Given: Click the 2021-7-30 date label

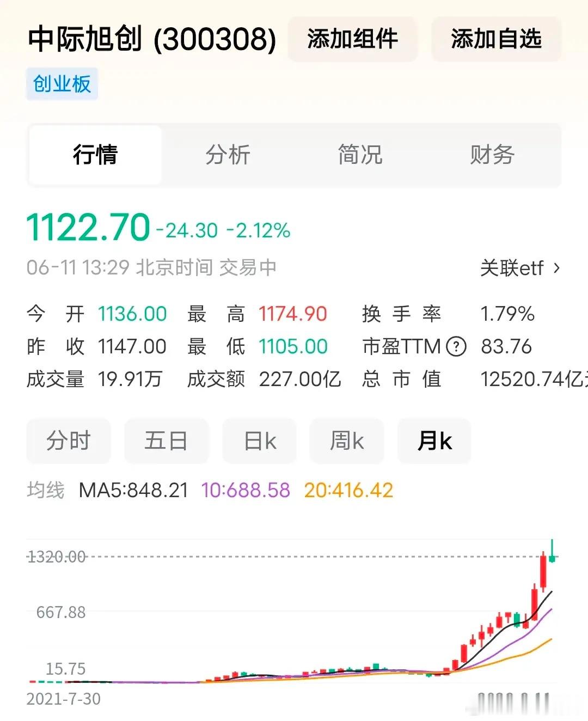Looking at the screenshot, I should pos(64,699).
